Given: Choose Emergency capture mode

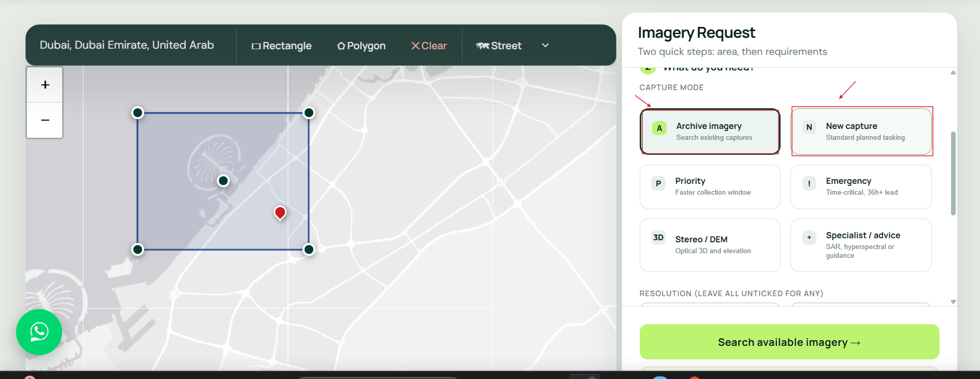Looking at the screenshot, I should pyautogui.click(x=861, y=187).
